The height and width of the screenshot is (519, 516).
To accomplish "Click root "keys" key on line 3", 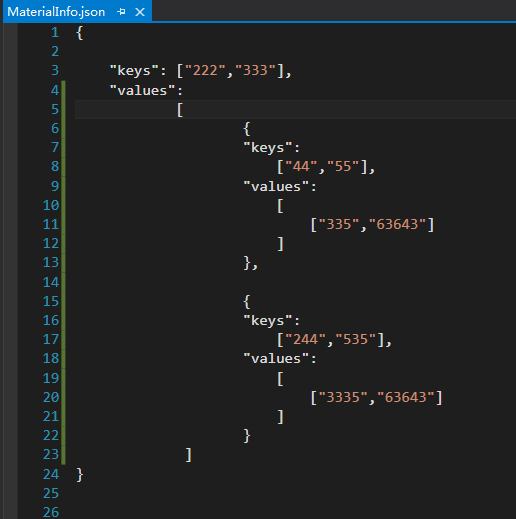I will coord(134,71).
